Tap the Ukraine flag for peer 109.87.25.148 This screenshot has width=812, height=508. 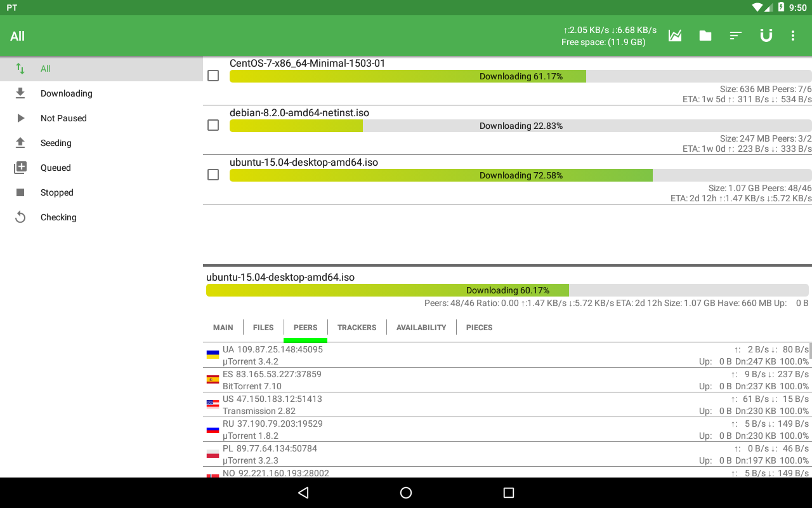point(213,355)
